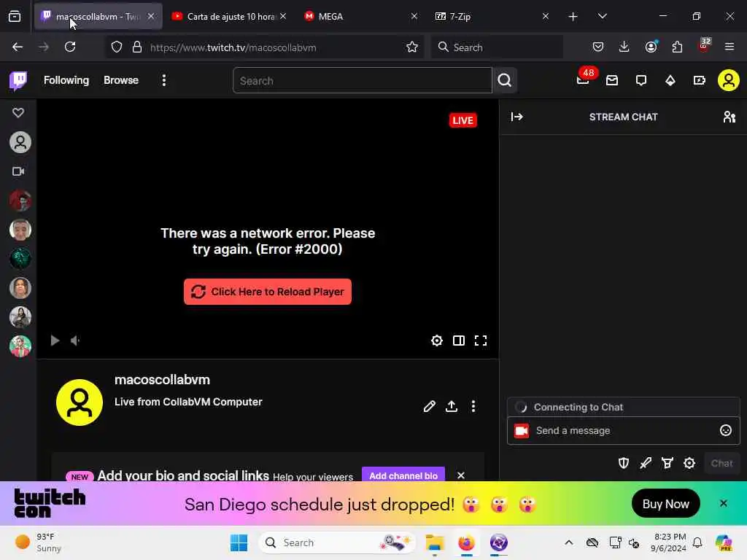Open chat community users icon
747x560 pixels.
click(729, 117)
